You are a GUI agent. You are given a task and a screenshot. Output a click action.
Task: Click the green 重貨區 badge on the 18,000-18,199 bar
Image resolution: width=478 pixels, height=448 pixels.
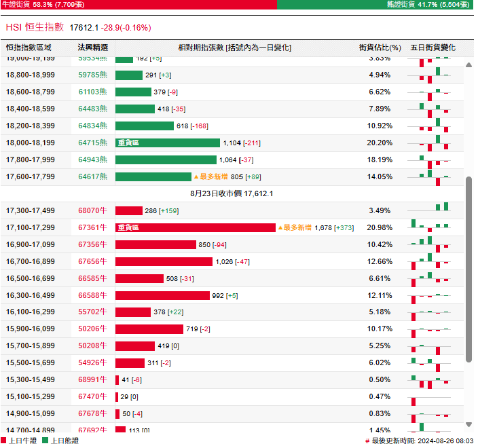point(128,143)
